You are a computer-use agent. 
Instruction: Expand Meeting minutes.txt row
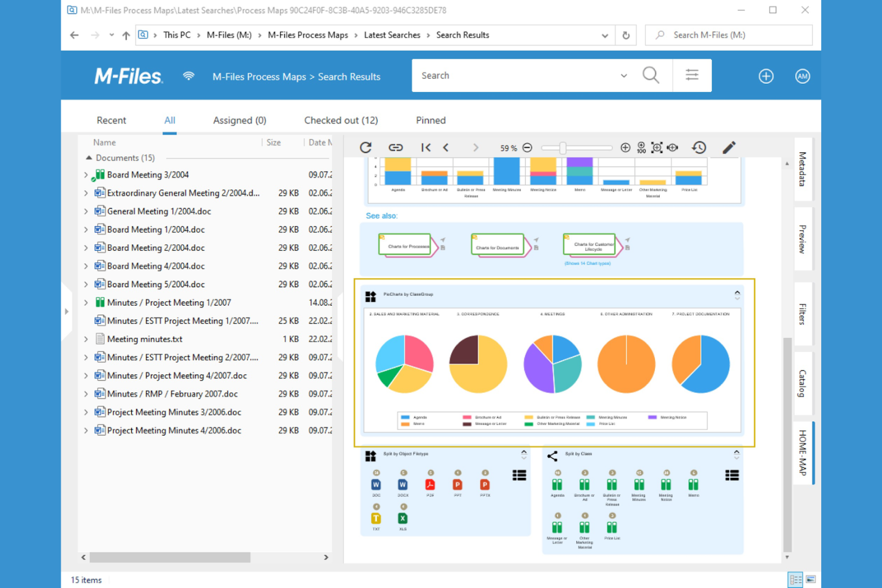tap(86, 340)
